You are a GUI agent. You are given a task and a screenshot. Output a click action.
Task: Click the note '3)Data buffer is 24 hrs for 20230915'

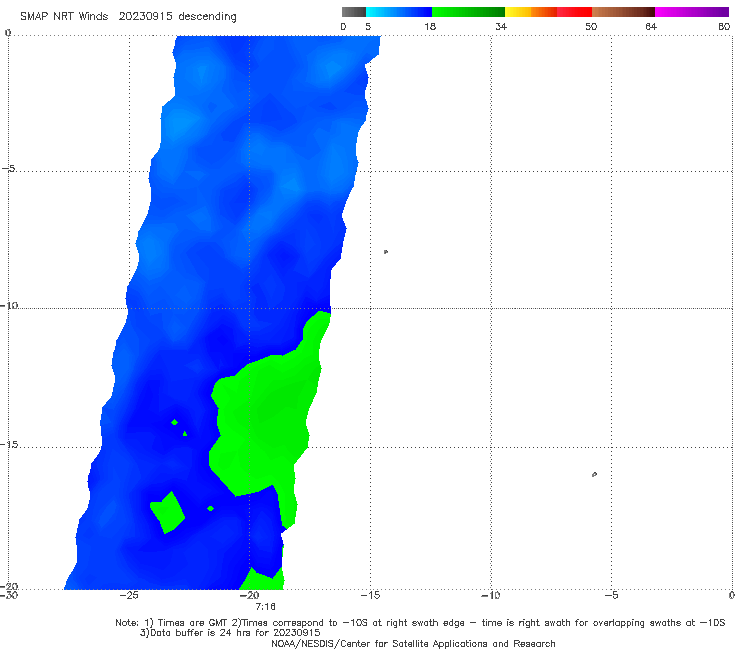230,633
